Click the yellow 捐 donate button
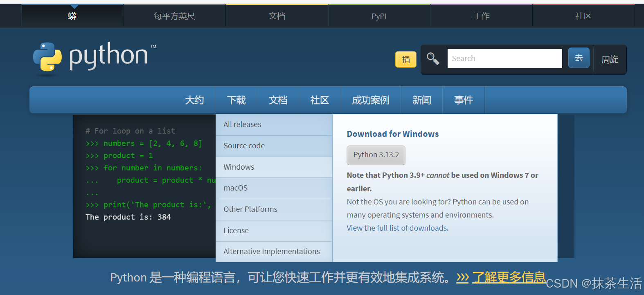 click(x=406, y=59)
